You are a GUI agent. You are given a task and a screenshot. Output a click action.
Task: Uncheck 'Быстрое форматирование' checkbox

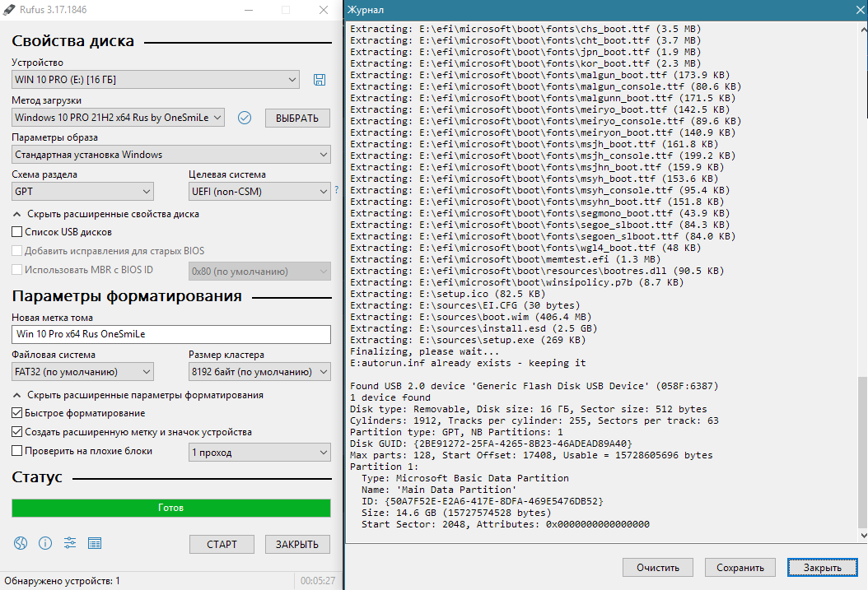(x=17, y=413)
